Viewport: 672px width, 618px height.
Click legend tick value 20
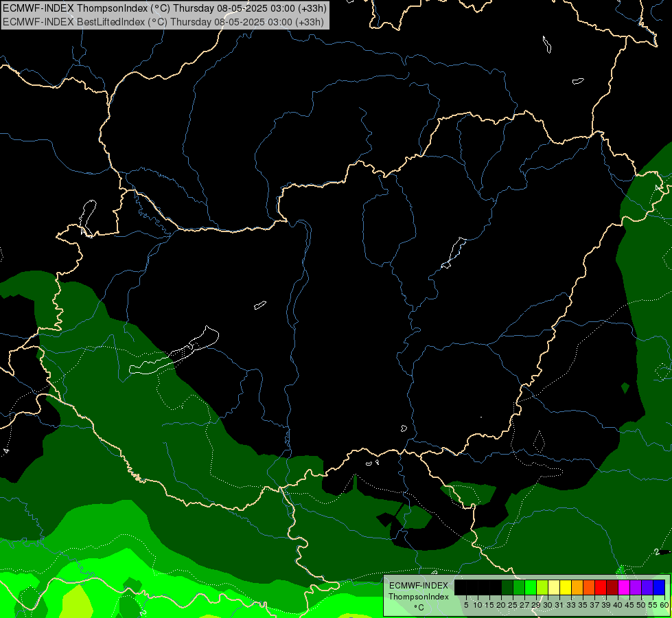pos(501,605)
